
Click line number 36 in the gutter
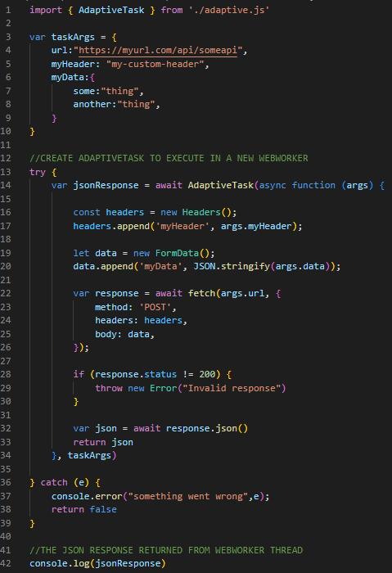(x=6, y=483)
